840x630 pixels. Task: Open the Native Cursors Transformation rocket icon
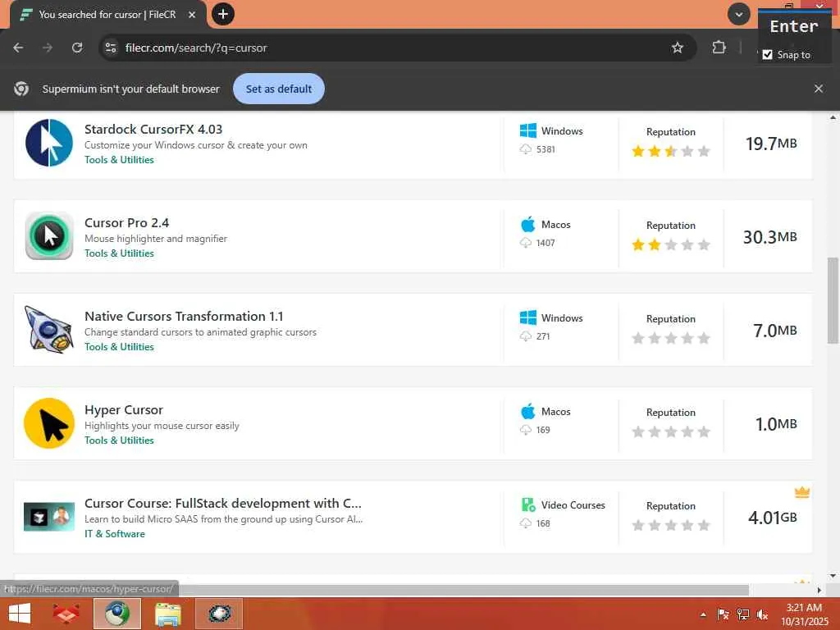(48, 330)
